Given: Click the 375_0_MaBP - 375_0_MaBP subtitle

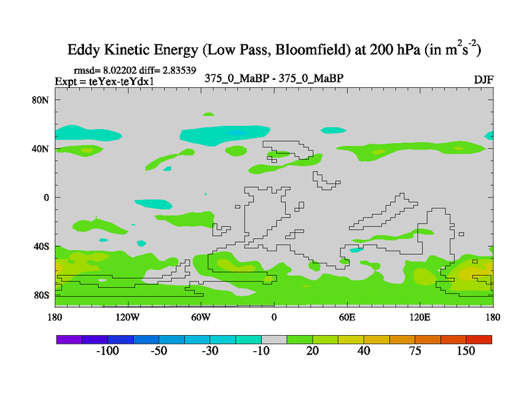Looking at the screenshot, I should (273, 78).
